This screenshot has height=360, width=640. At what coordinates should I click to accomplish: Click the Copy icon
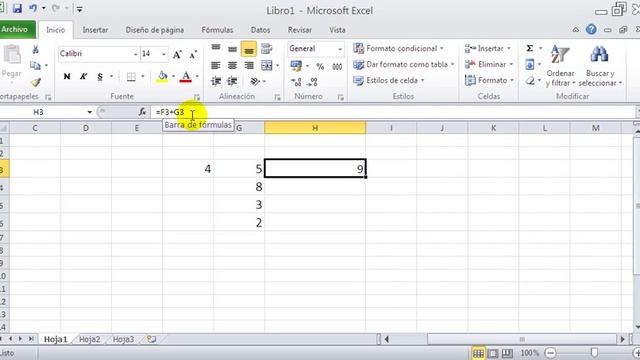[x=36, y=65]
